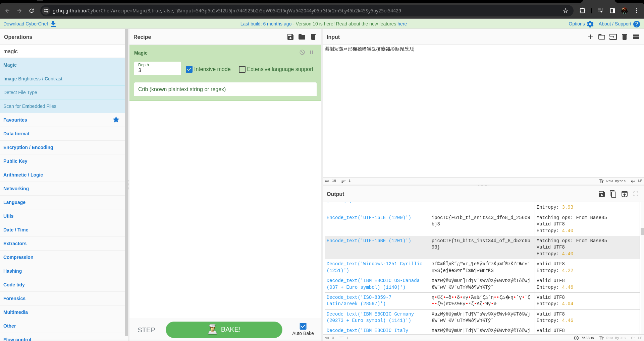
Task: Save the recipe using the save icon
Action: (x=290, y=37)
